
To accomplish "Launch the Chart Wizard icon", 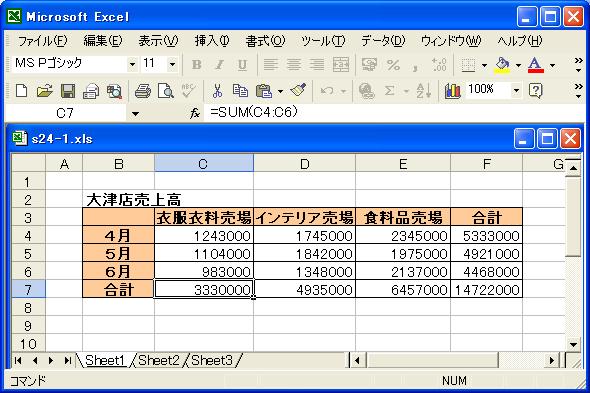I will coord(452,91).
